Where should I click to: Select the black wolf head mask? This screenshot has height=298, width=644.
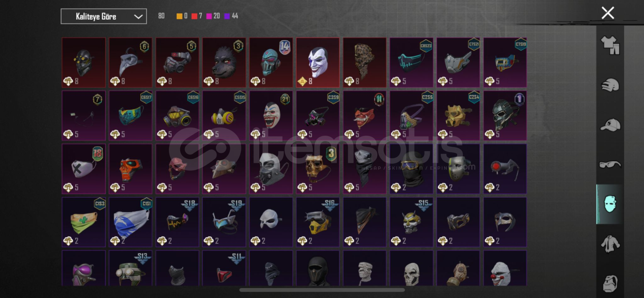(224, 62)
